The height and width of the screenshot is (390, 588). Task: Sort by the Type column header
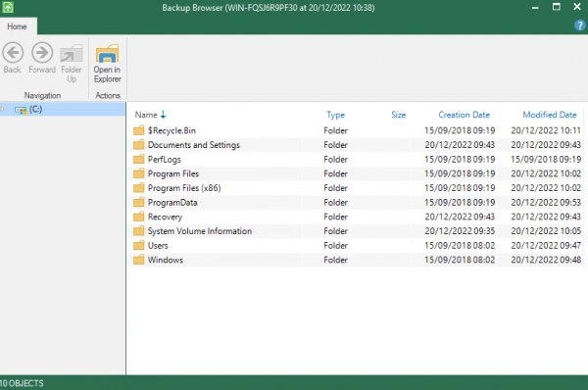[x=335, y=115]
